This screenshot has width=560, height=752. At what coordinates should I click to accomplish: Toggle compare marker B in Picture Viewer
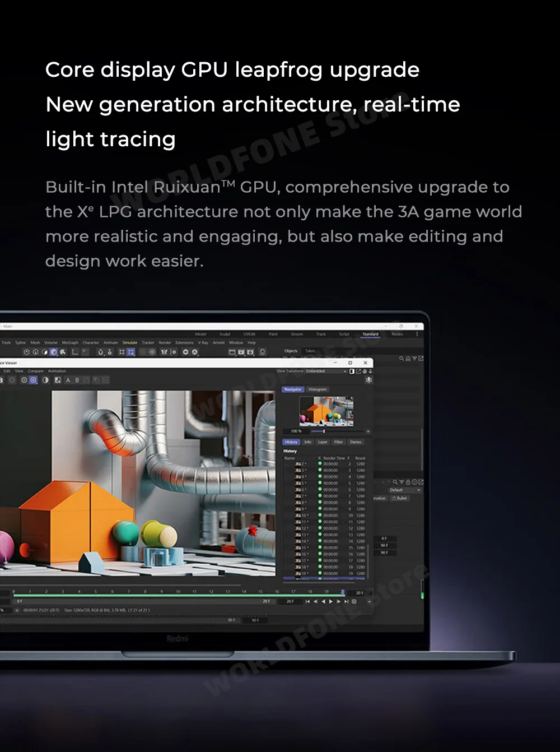[77, 380]
